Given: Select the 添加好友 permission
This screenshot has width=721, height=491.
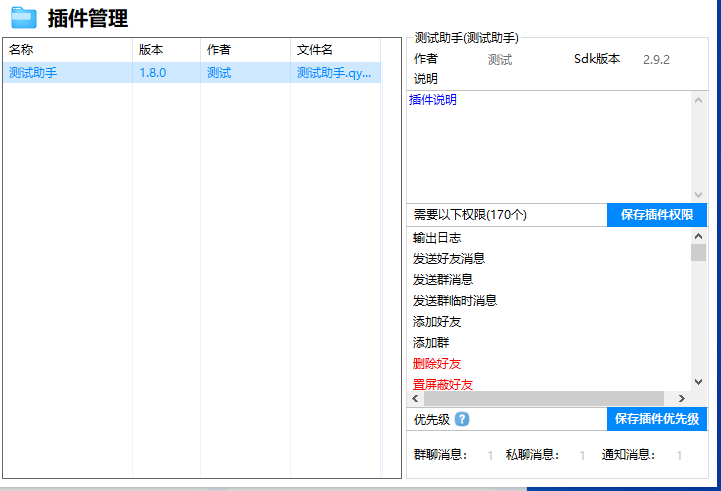Looking at the screenshot, I should click(x=437, y=322).
